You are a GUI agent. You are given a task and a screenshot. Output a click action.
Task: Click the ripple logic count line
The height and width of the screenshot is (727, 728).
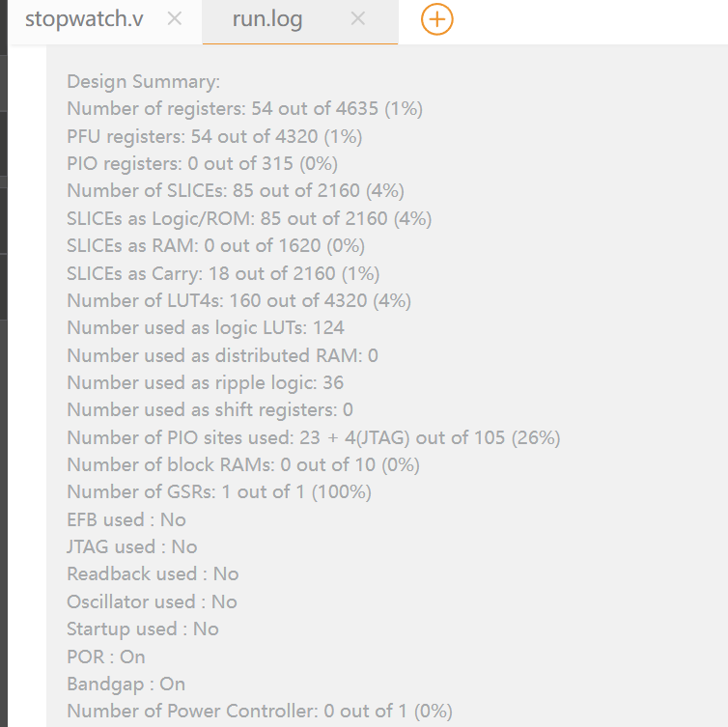click(x=206, y=383)
